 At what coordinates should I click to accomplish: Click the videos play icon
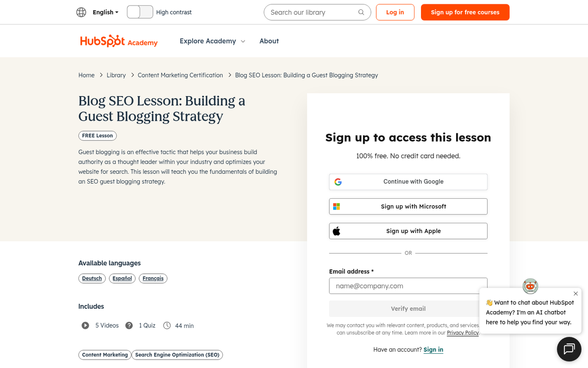[85, 325]
